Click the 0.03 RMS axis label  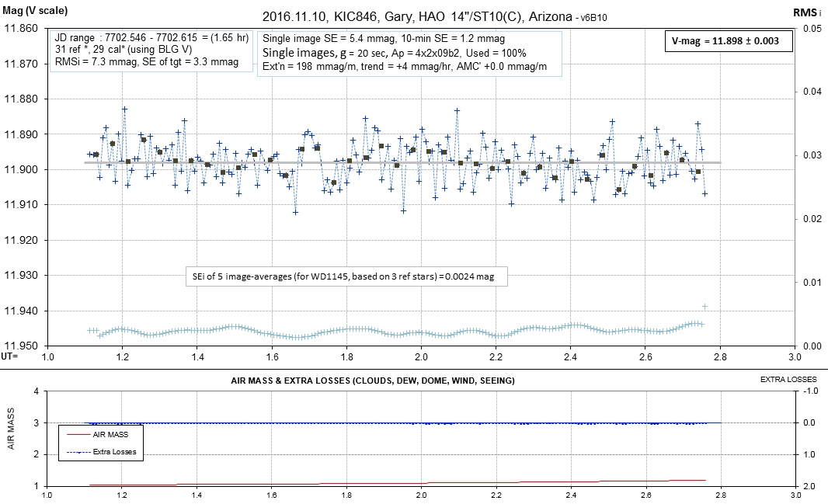pyautogui.click(x=812, y=155)
